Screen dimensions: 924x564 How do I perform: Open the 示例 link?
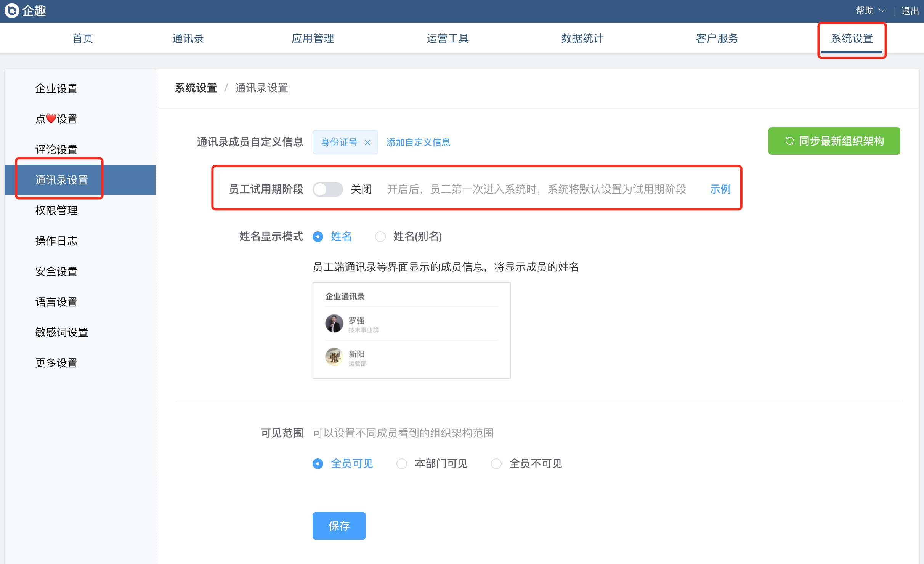tap(720, 189)
